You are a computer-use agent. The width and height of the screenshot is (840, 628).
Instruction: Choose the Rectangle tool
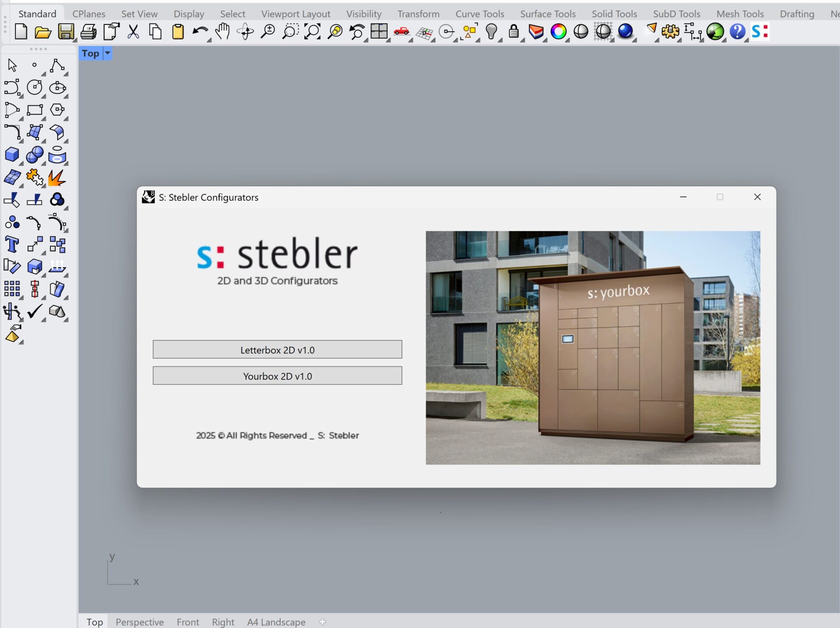tap(35, 110)
